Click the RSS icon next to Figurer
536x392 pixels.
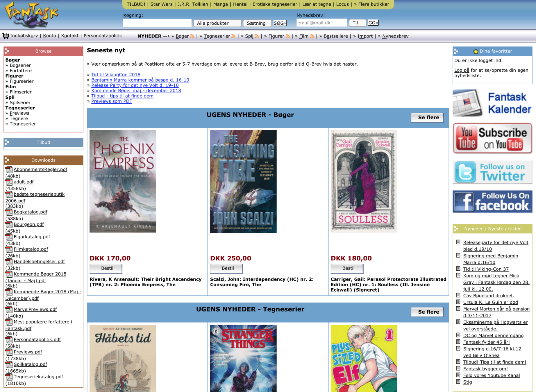288,36
